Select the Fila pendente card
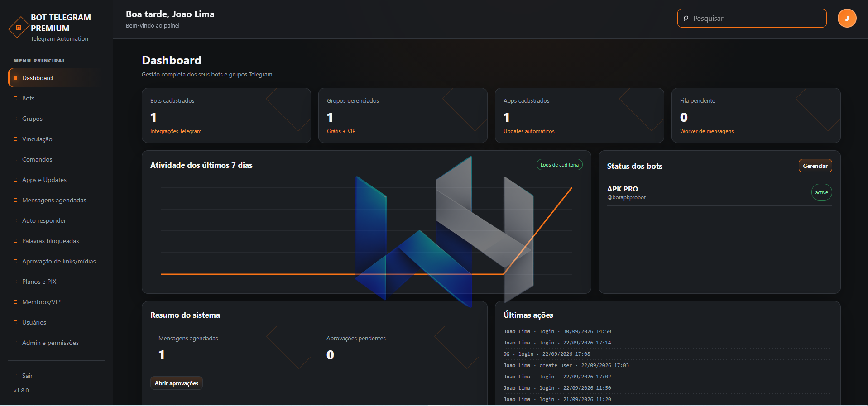 click(756, 115)
